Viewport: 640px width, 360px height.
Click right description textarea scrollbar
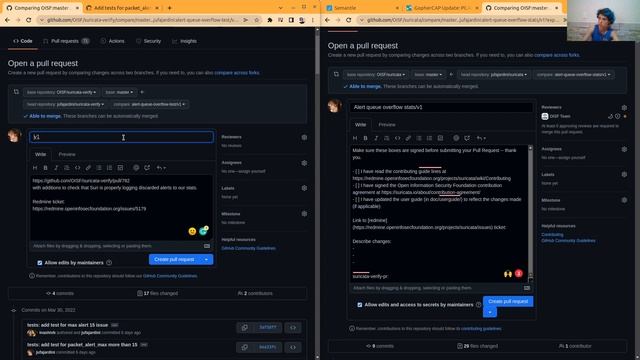530,213
